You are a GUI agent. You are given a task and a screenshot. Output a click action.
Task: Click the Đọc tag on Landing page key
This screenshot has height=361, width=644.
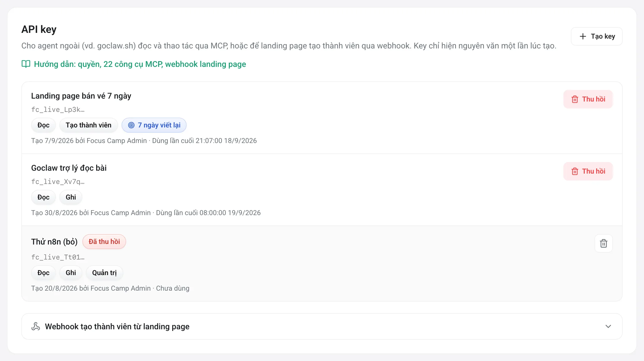(x=43, y=125)
